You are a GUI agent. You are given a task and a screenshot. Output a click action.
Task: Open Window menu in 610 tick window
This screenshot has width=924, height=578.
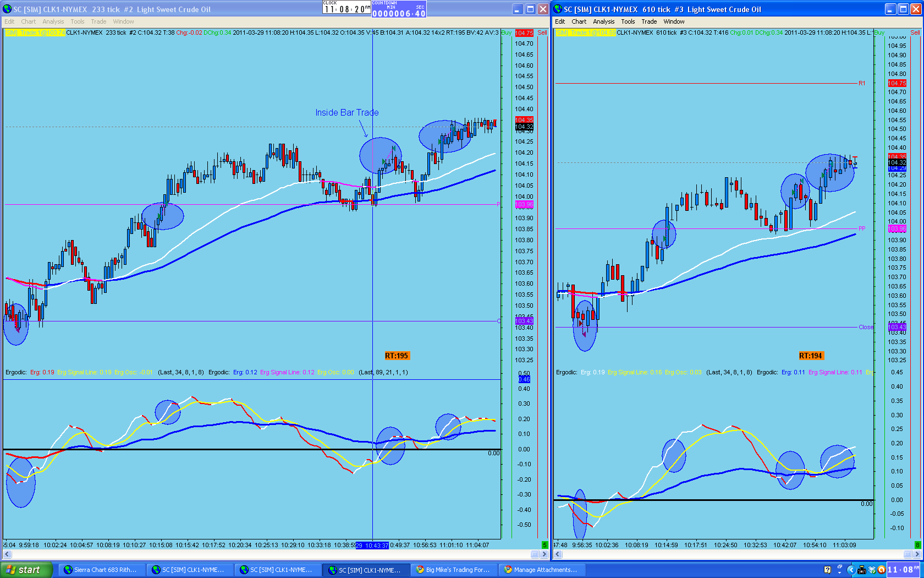[x=674, y=21]
